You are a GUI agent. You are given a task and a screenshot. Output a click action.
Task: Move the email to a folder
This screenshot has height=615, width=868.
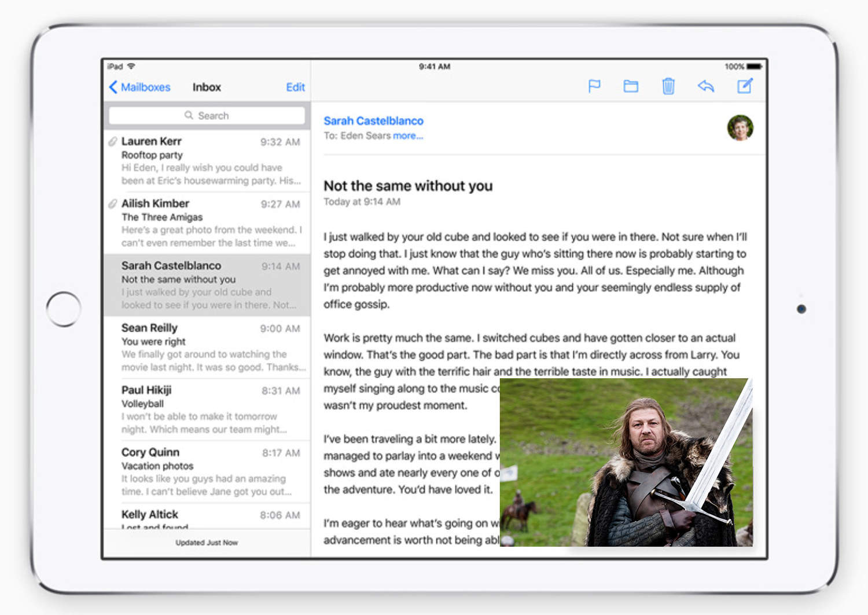[631, 86]
